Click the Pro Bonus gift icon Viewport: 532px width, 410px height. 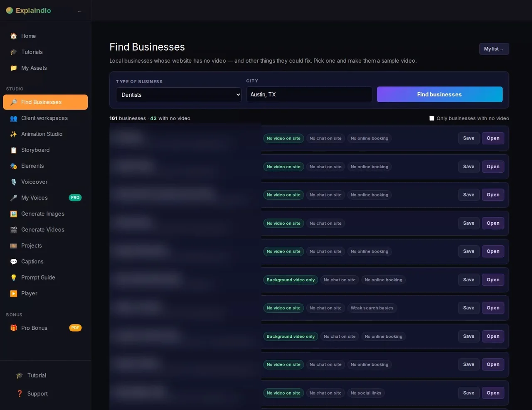click(14, 328)
